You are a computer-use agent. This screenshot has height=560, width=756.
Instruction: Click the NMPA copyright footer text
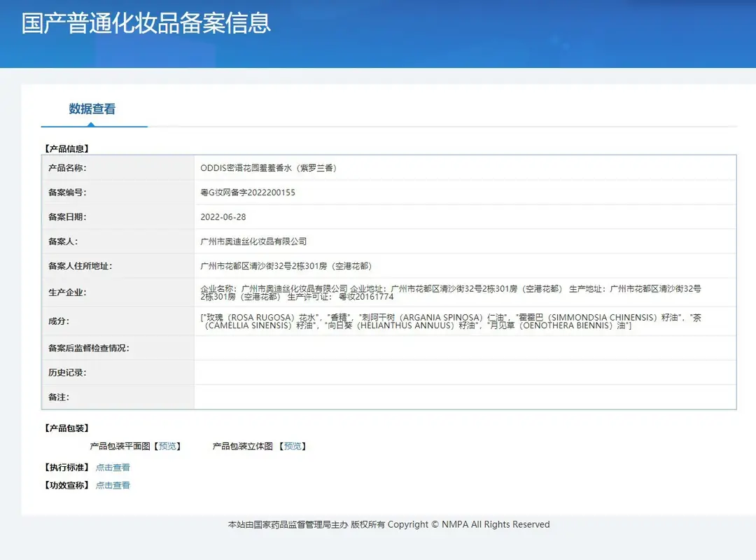coord(388,524)
